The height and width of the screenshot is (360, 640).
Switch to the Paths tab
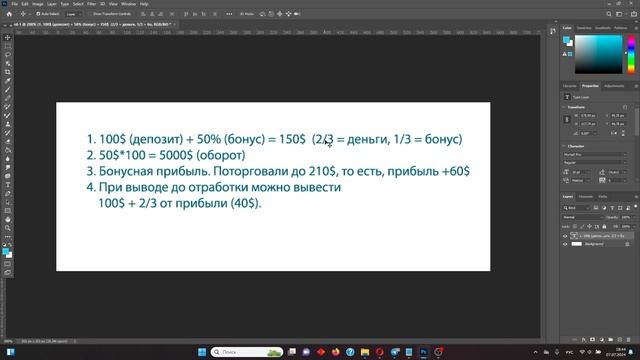602,197
